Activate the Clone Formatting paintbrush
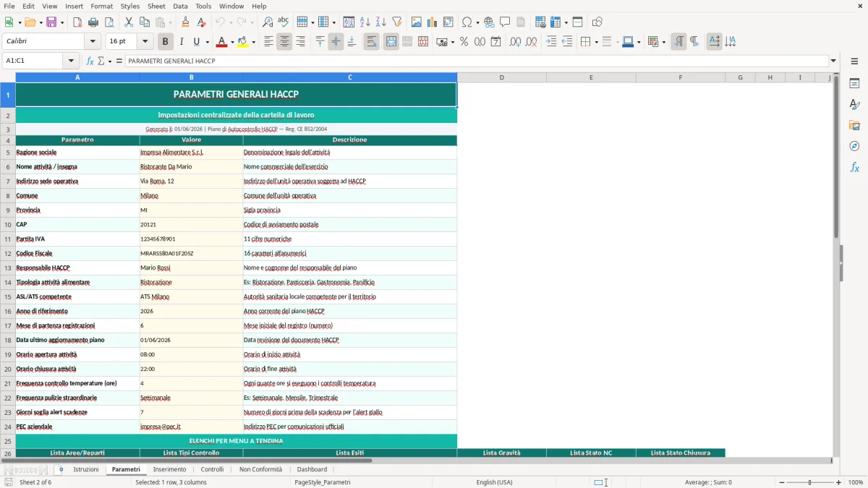 pos(185,22)
